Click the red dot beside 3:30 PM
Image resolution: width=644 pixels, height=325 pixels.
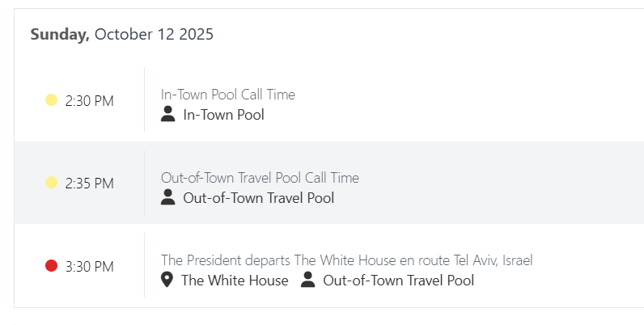(x=51, y=265)
